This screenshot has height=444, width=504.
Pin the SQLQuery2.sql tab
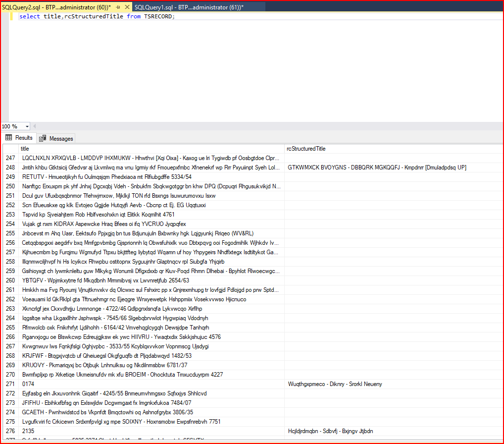click(x=117, y=7)
